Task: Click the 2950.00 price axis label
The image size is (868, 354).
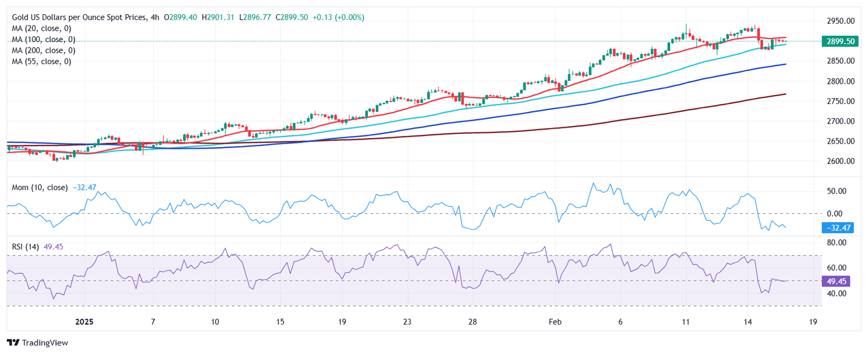Action: (x=839, y=21)
